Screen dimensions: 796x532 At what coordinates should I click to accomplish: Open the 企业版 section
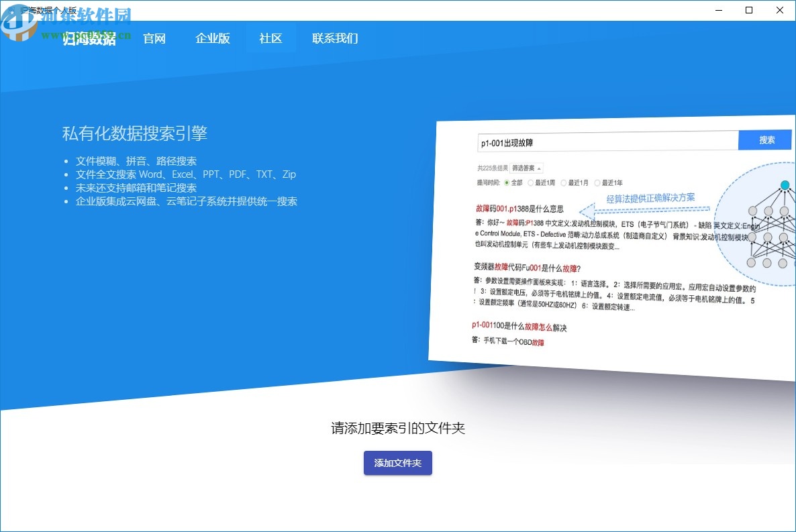(212, 38)
